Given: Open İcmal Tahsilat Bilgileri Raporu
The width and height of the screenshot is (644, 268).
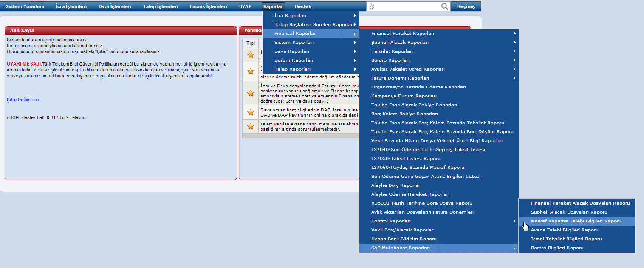Looking at the screenshot, I should (x=577, y=239).
